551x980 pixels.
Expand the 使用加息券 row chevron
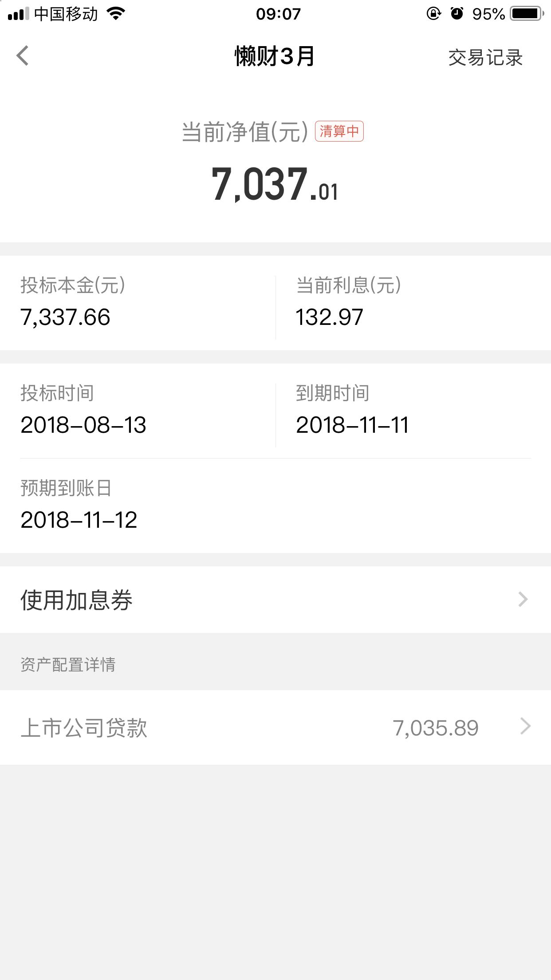click(523, 600)
